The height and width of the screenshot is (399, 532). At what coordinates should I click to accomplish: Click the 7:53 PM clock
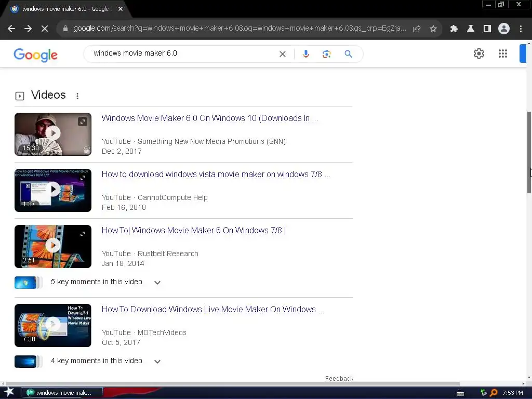pos(513,393)
